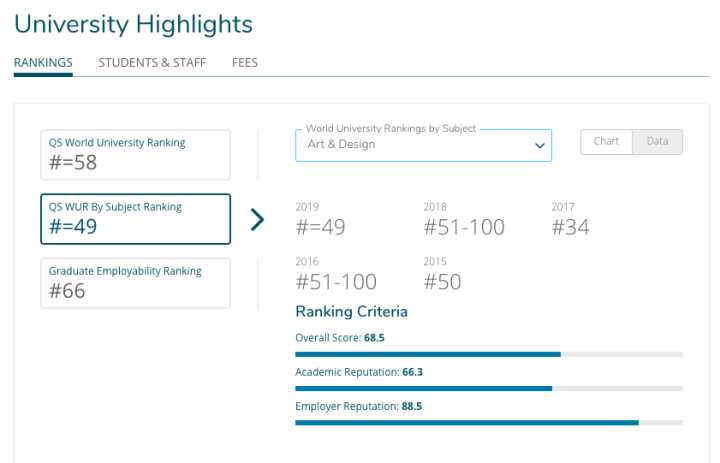Switch to Data view
The width and height of the screenshot is (720, 463).
(x=657, y=141)
